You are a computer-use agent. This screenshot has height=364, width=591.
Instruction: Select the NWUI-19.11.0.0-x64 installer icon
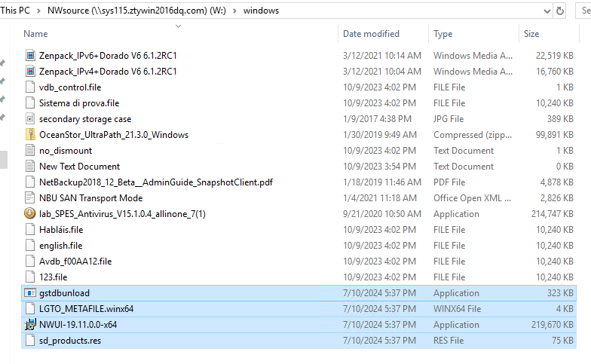30,324
